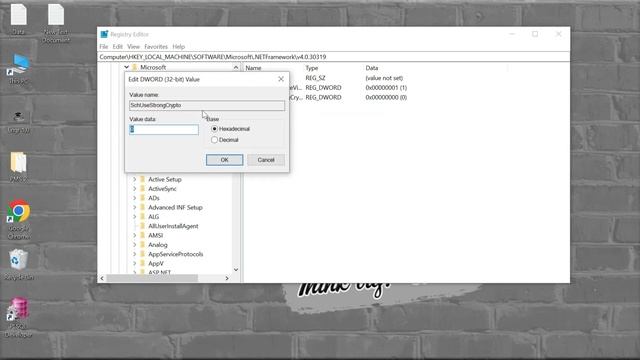Launch Google Chrome desktop shortcut
This screenshot has width=640, height=360.
(18, 219)
